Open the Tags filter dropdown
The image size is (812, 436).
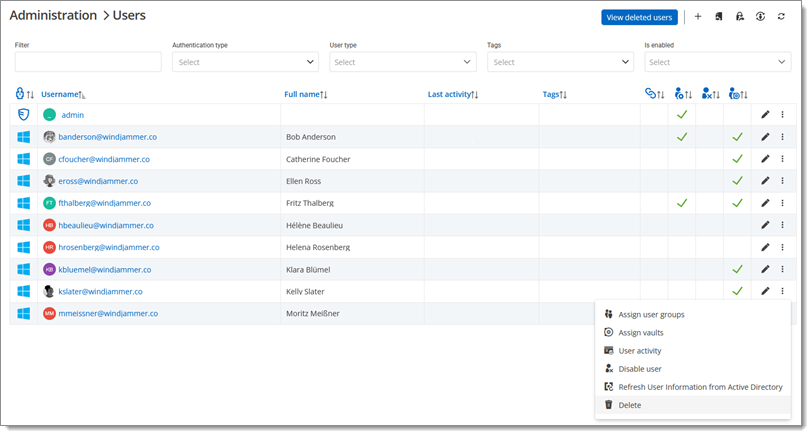[560, 62]
